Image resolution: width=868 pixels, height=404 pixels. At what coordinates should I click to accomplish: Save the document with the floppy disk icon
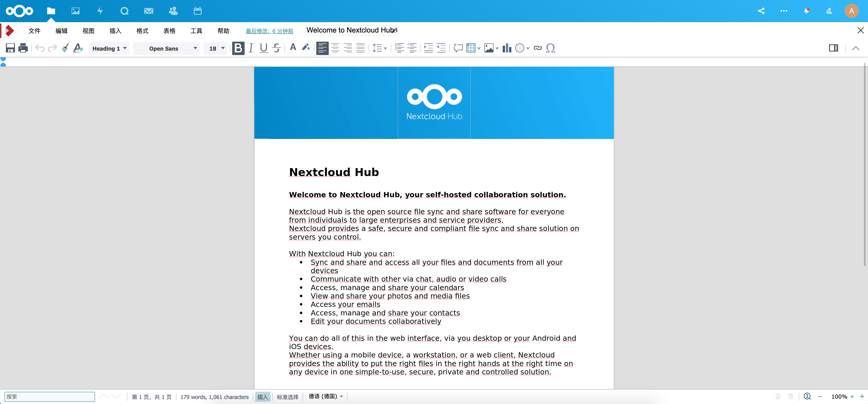pyautogui.click(x=10, y=48)
